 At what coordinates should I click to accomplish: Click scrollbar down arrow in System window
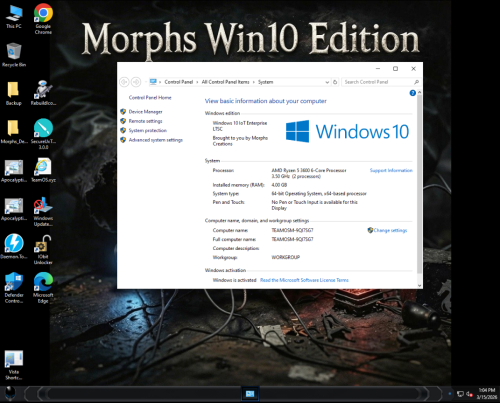click(419, 286)
